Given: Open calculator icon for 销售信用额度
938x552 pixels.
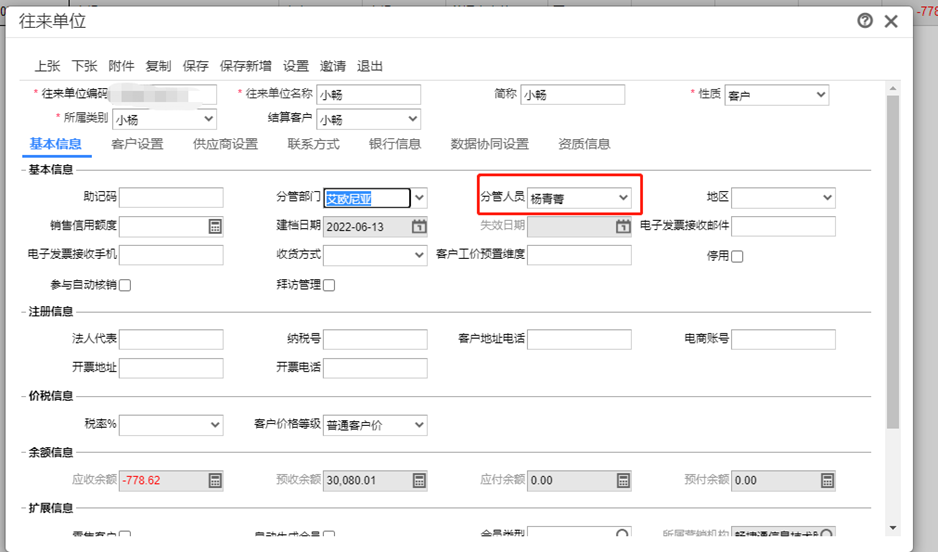Looking at the screenshot, I should click(x=215, y=226).
